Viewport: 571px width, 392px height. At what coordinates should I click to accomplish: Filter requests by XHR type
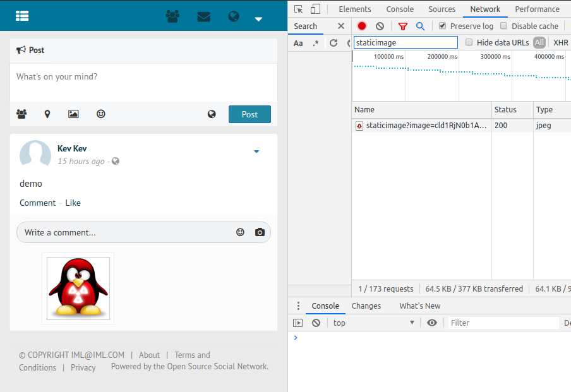(560, 42)
